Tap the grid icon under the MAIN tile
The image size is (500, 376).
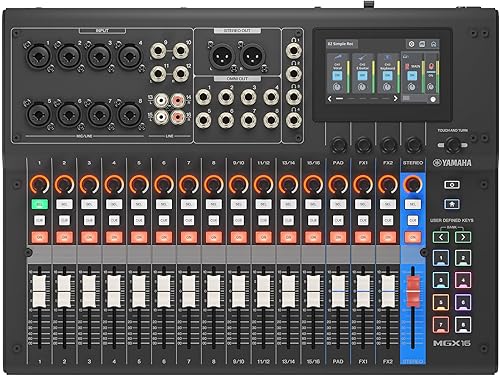(x=406, y=98)
